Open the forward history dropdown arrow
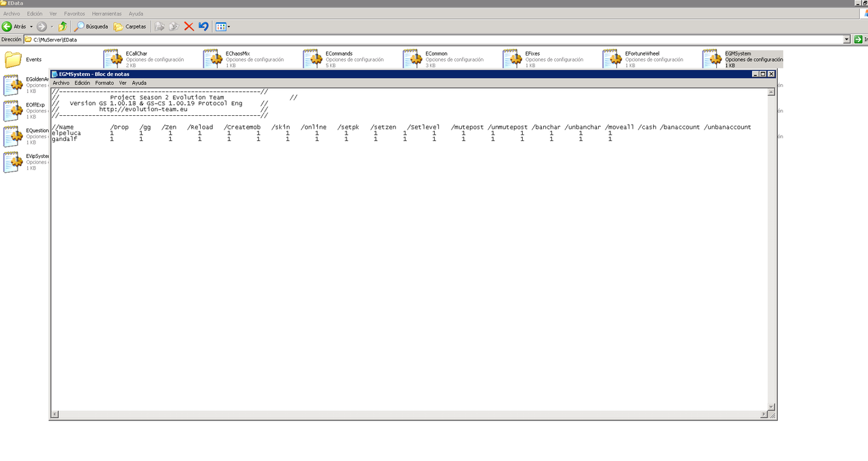 point(52,26)
